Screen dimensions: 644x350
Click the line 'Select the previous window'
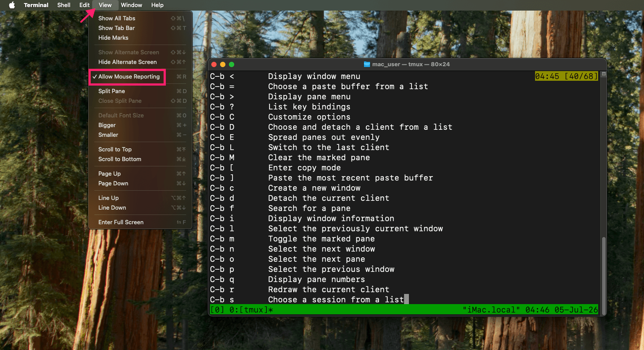pos(331,269)
